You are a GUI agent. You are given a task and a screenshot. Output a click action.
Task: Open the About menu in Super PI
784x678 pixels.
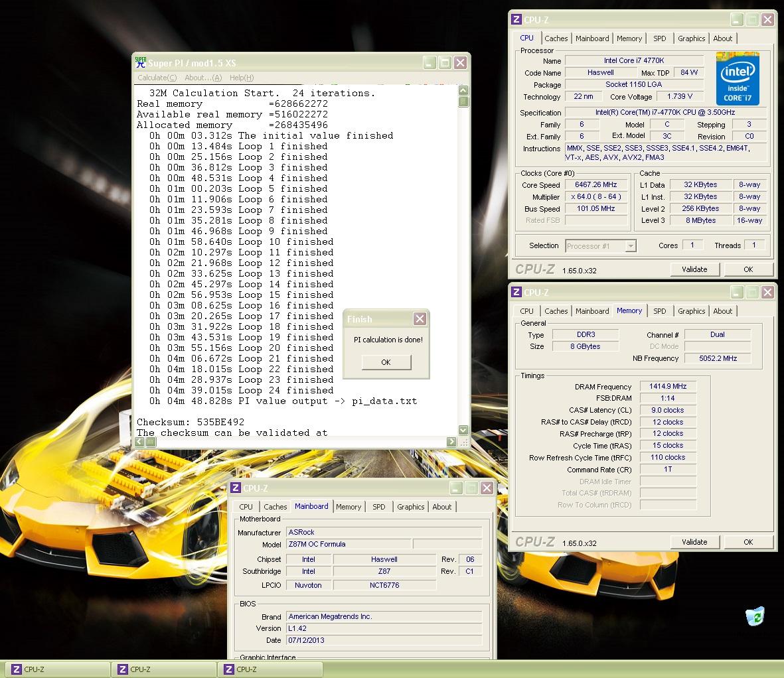point(203,78)
